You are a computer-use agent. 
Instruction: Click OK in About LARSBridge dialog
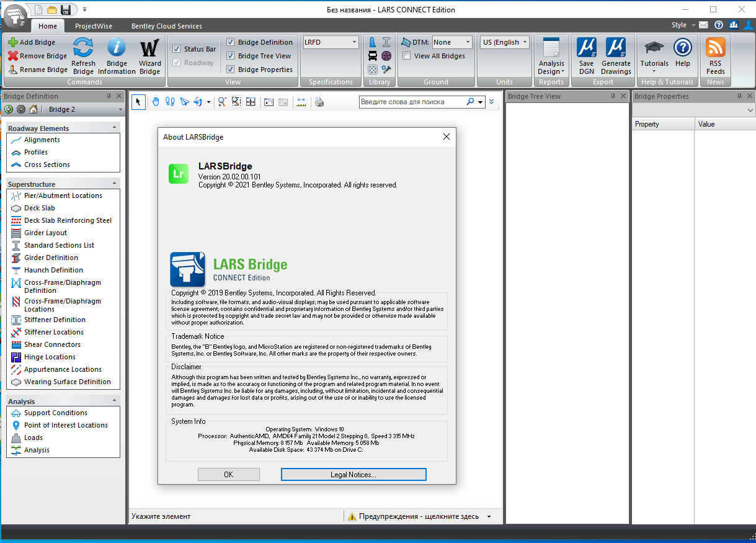[x=228, y=474]
